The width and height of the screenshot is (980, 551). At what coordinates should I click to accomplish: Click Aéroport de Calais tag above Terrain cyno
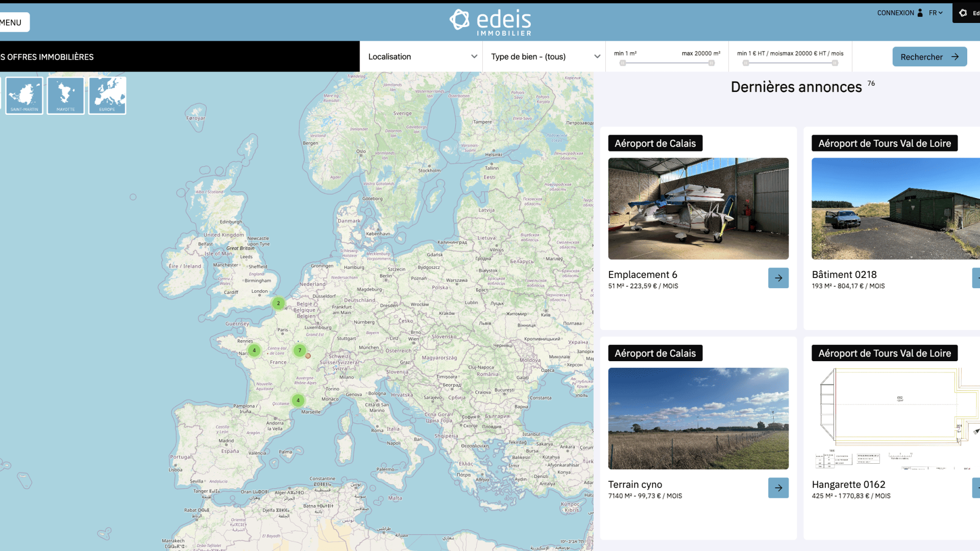(x=655, y=353)
